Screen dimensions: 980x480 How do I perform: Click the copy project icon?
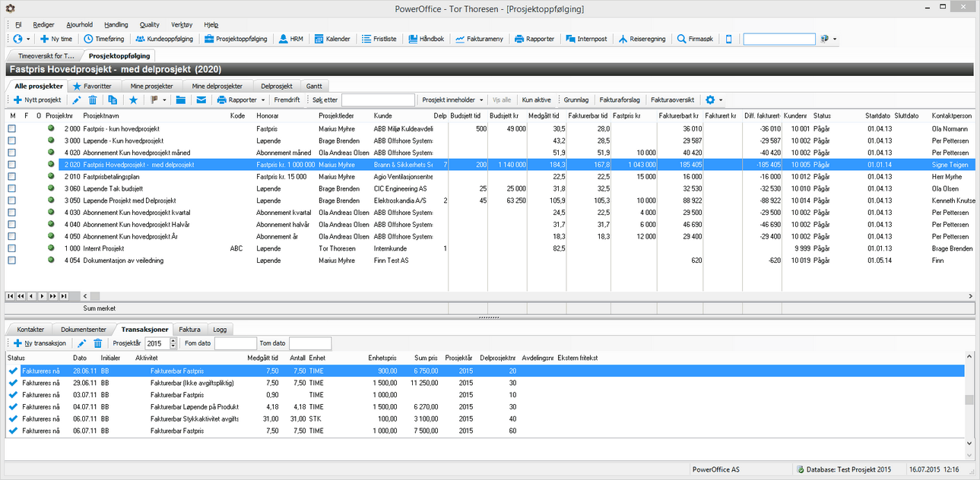pyautogui.click(x=113, y=99)
